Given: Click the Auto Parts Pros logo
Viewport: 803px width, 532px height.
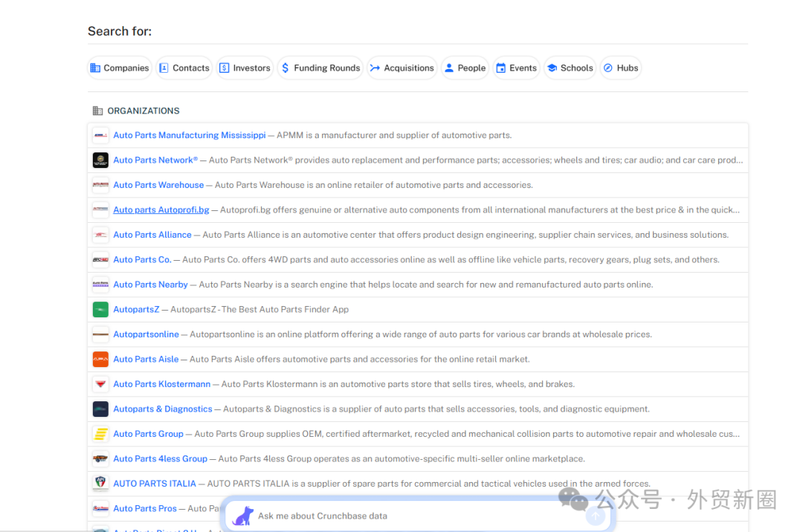Looking at the screenshot, I should [100, 508].
